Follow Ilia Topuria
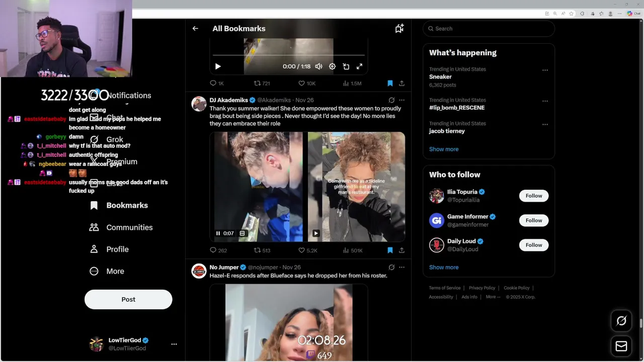 click(x=534, y=196)
